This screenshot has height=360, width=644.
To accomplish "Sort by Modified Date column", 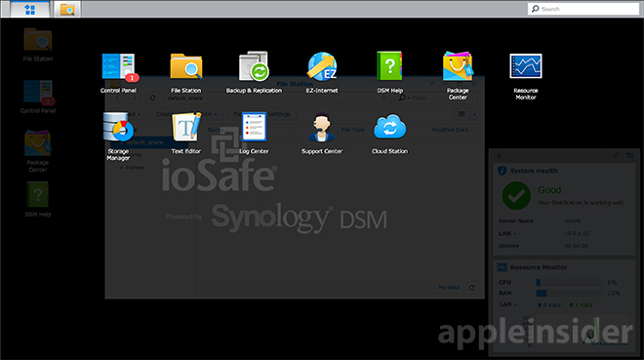I will [x=450, y=130].
